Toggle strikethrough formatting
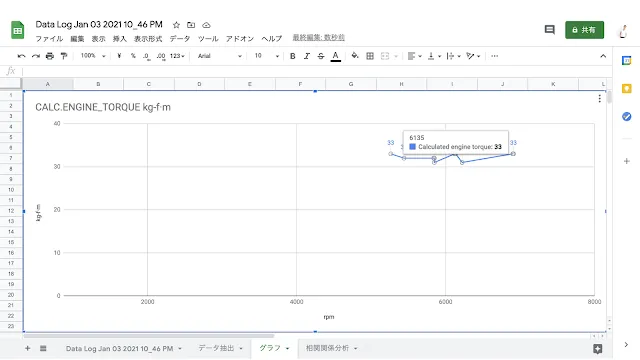The height and width of the screenshot is (360, 640). pyautogui.click(x=321, y=56)
